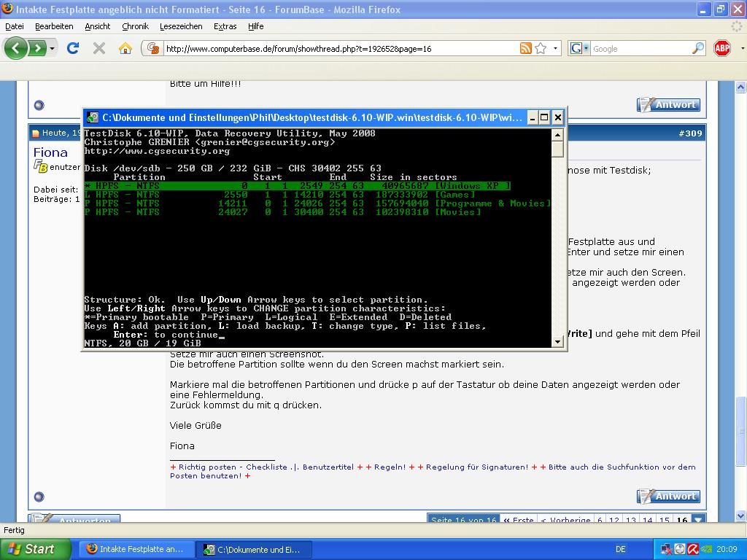Select the '[Movies]' partition row
The image size is (747, 560).
click(x=282, y=212)
